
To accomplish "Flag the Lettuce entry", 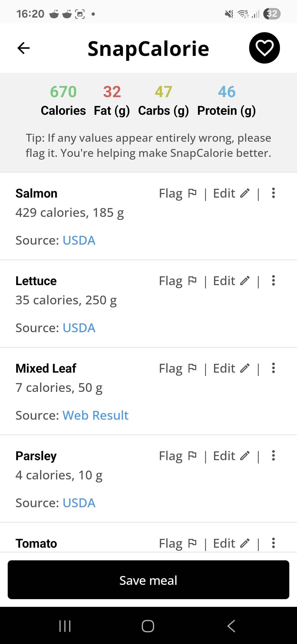I will 178,281.
